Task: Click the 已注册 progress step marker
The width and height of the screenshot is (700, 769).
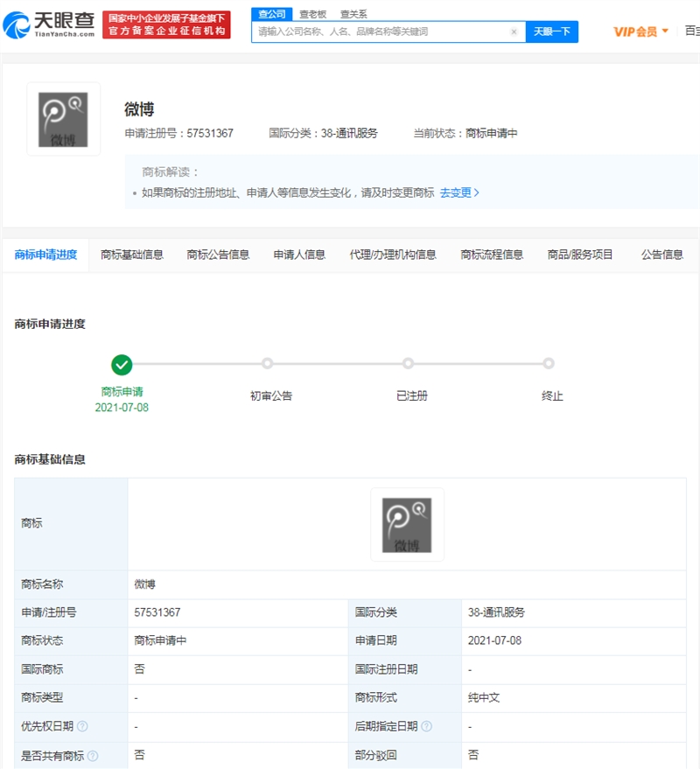Action: (408, 363)
